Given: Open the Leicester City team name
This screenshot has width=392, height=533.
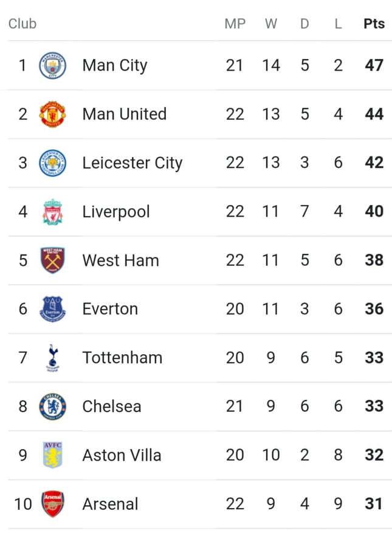Looking at the screenshot, I should pos(132,163).
